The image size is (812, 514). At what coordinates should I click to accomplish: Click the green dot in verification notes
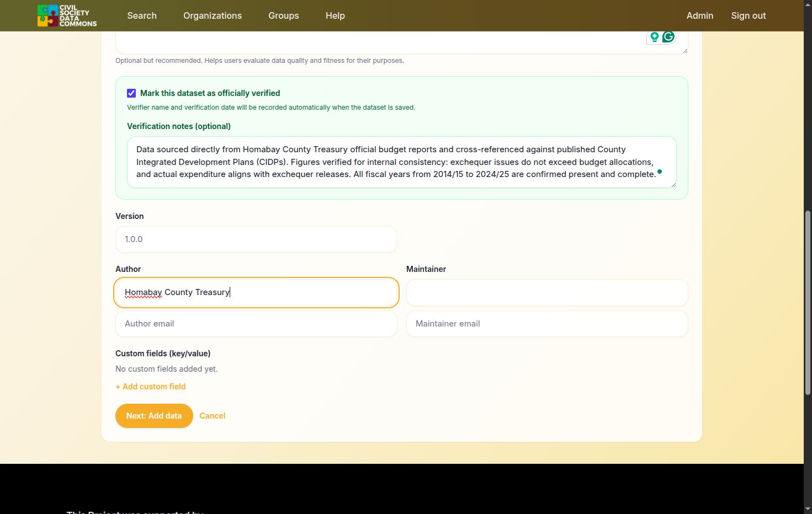pos(660,172)
